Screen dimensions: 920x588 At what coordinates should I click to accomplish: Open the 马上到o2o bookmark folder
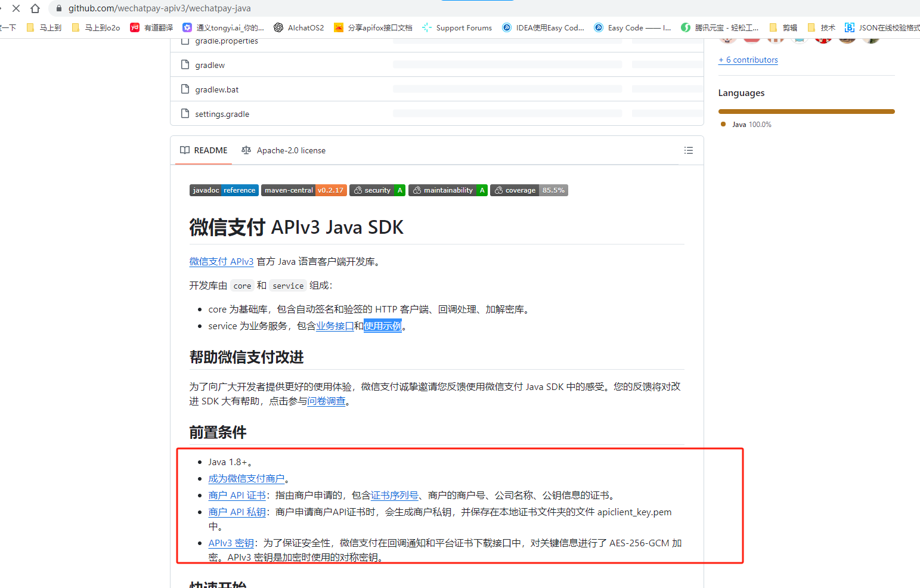95,27
